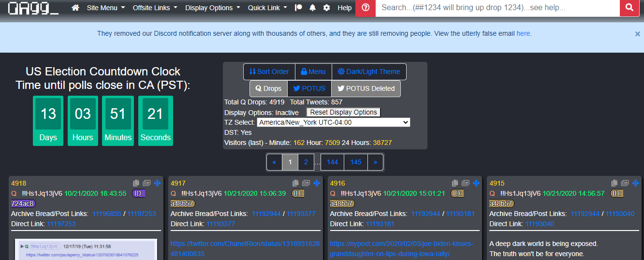Click tan ID badge on drop 4917
644x260 pixels.
(182, 203)
